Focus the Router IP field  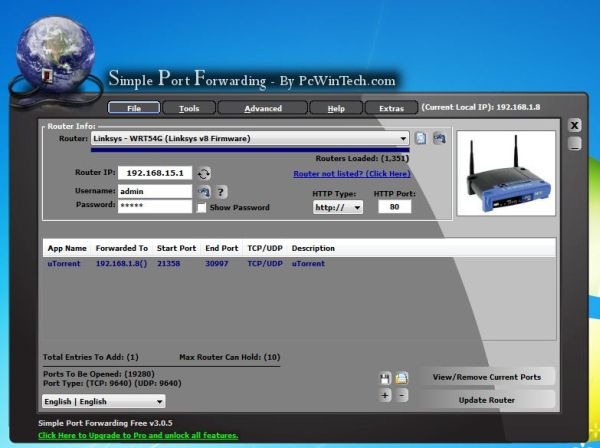coord(155,173)
